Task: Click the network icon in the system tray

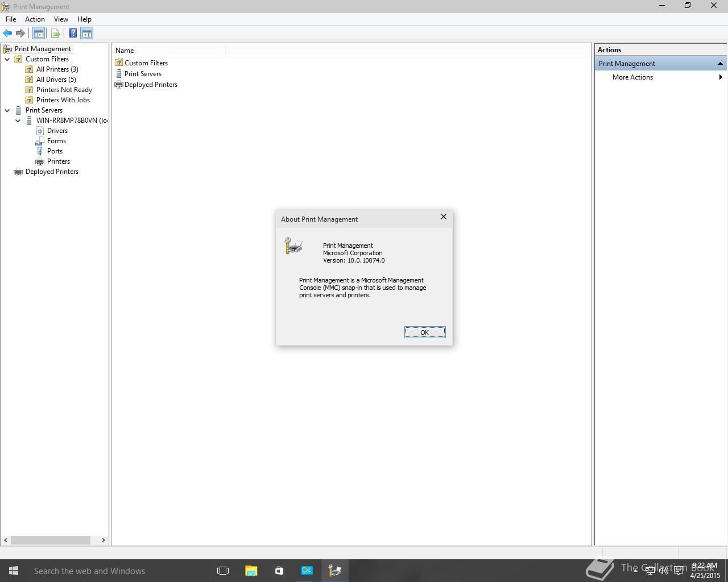Action: (650, 571)
